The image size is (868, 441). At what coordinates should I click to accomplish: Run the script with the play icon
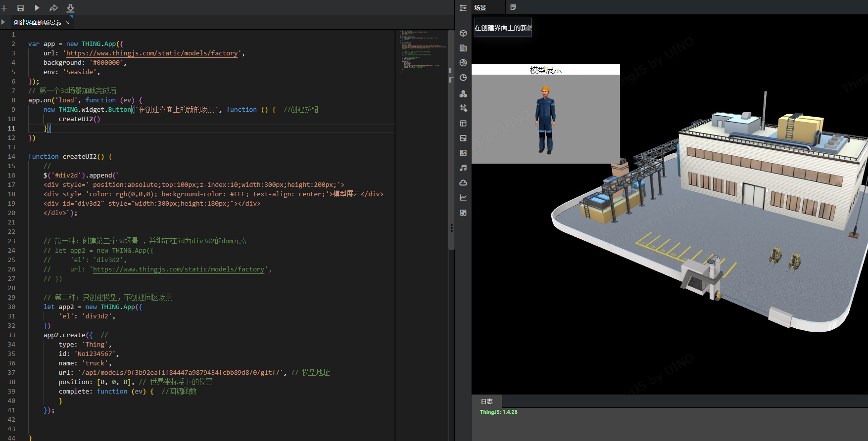[x=37, y=8]
